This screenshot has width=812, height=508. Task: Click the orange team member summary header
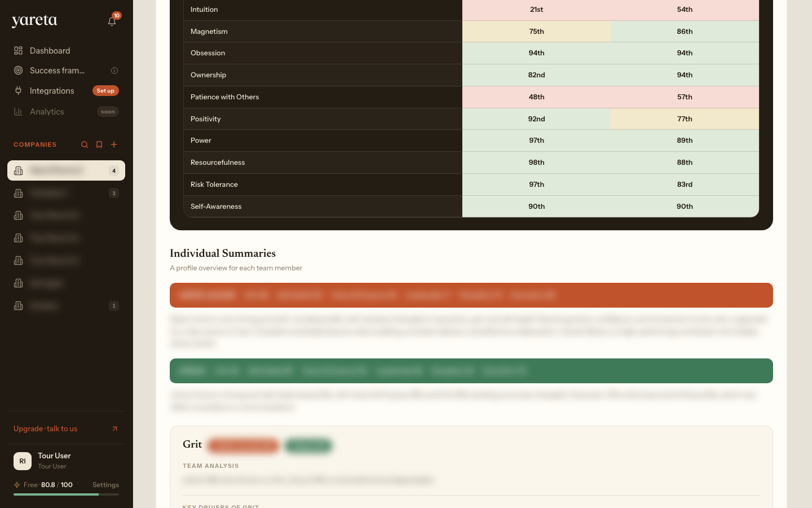471,295
